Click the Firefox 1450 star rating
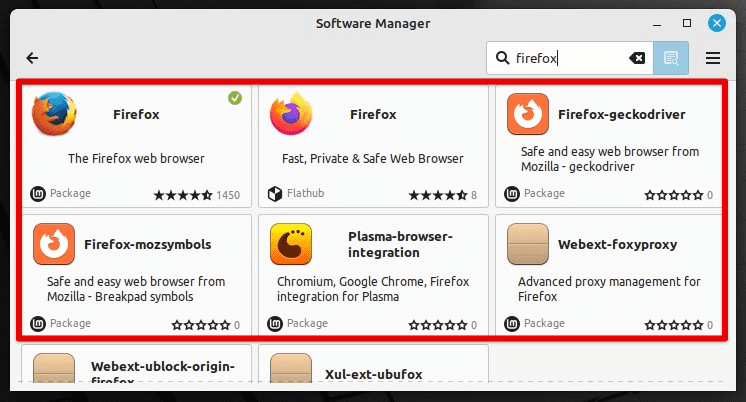Image resolution: width=746 pixels, height=402 pixels. click(196, 195)
